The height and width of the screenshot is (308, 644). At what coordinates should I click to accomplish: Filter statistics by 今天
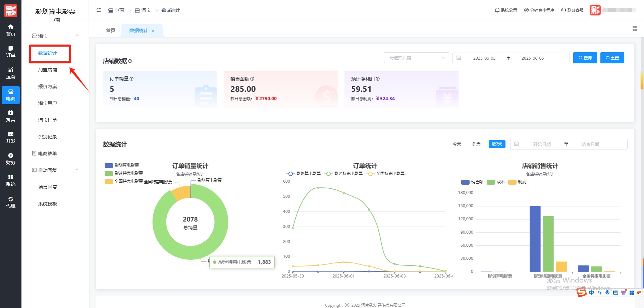coord(457,144)
